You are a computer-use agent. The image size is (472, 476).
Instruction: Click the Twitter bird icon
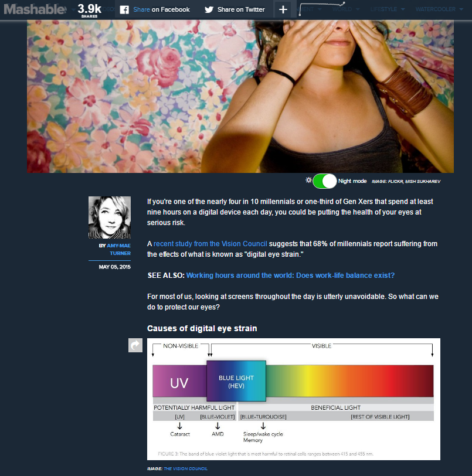[x=209, y=9]
